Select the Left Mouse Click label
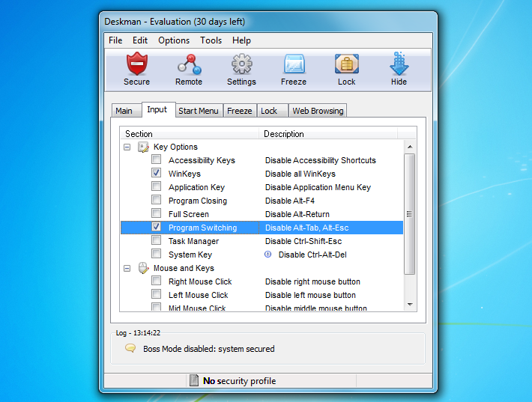532x402 pixels. point(198,295)
